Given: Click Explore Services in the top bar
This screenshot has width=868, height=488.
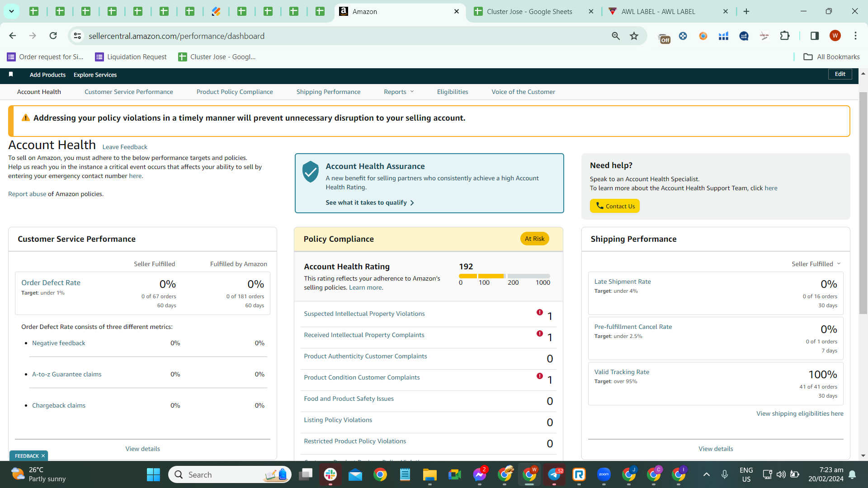Looking at the screenshot, I should pyautogui.click(x=95, y=75).
